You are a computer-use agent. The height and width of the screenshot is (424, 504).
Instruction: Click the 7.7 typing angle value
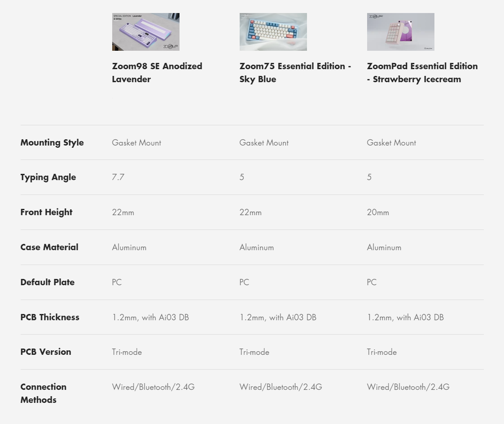[x=118, y=177]
